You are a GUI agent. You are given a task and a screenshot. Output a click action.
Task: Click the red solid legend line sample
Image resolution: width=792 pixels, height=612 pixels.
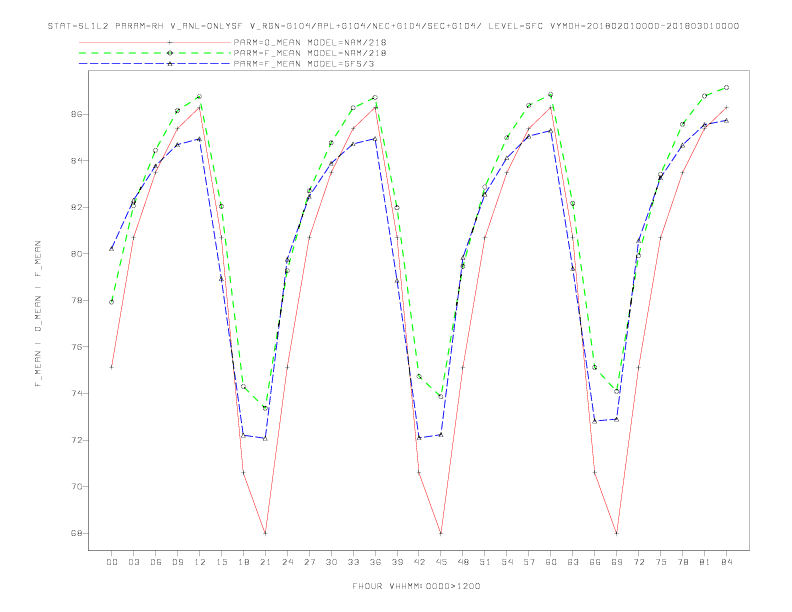coord(155,42)
